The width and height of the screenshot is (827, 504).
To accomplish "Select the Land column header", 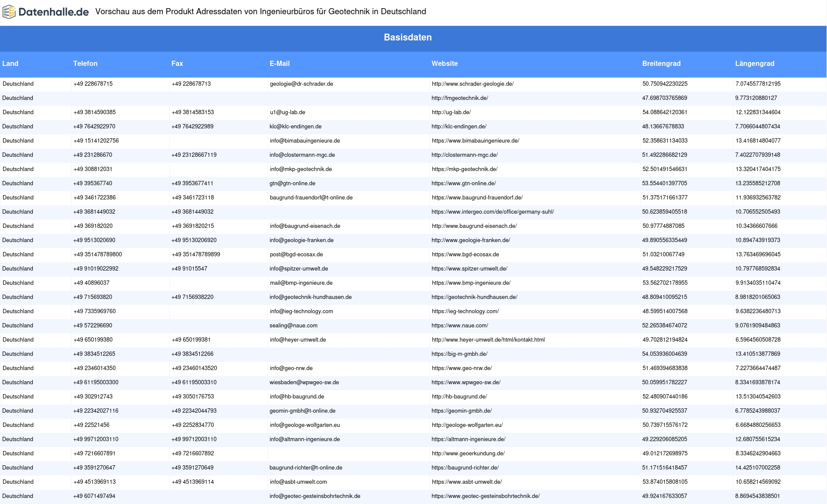I will [10, 63].
